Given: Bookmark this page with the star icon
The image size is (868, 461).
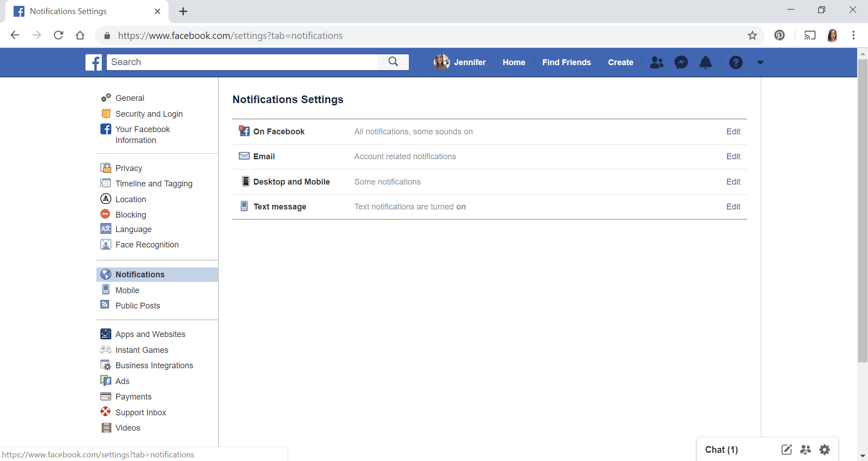Looking at the screenshot, I should (x=752, y=35).
